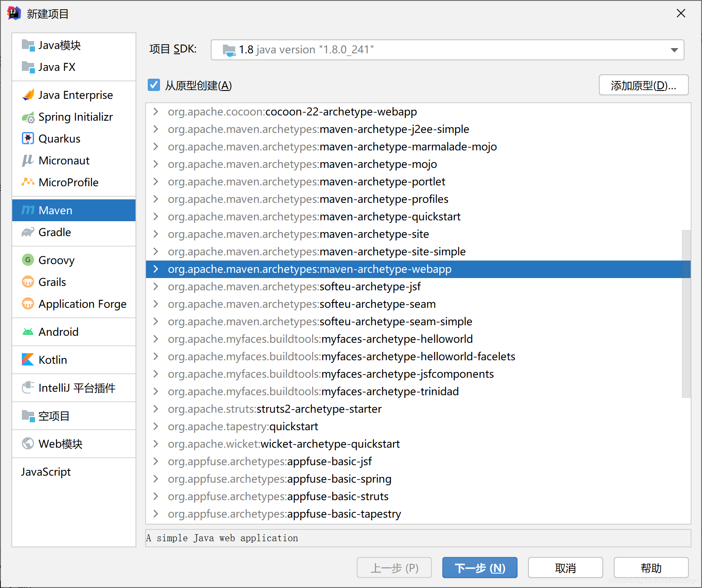Select Spring Initializr project type
Viewport: 702px width, 588px height.
74,117
